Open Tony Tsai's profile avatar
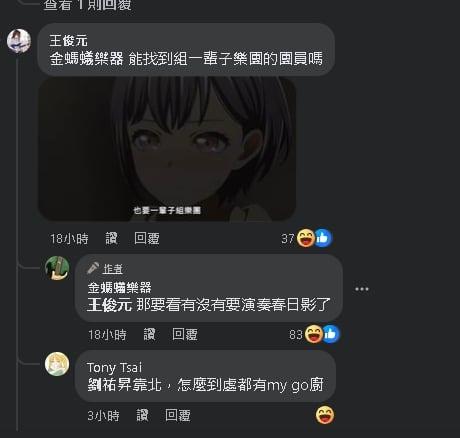This screenshot has width=460, height=438. pyautogui.click(x=57, y=364)
